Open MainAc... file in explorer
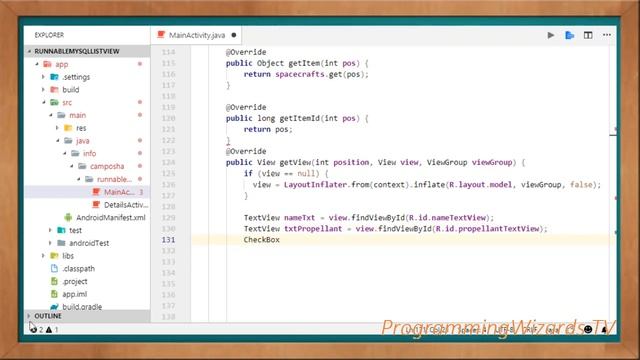Image resolution: width=640 pixels, height=360 pixels. (x=119, y=192)
